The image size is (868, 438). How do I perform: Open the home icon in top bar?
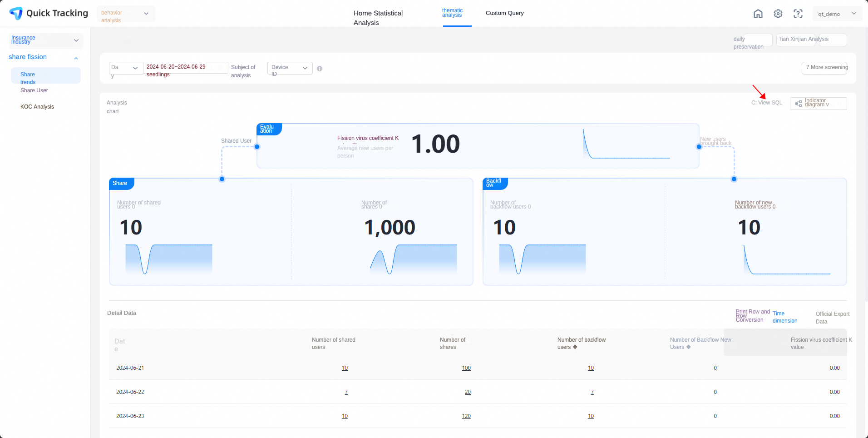758,14
